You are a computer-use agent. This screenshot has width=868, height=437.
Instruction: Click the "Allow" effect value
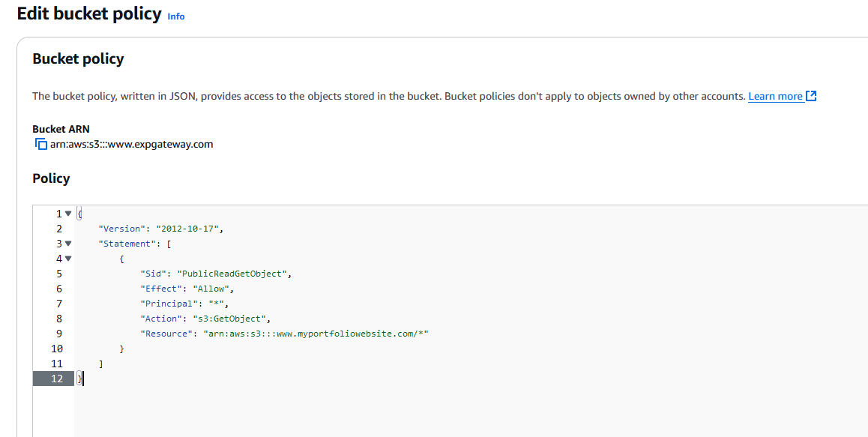coord(211,289)
